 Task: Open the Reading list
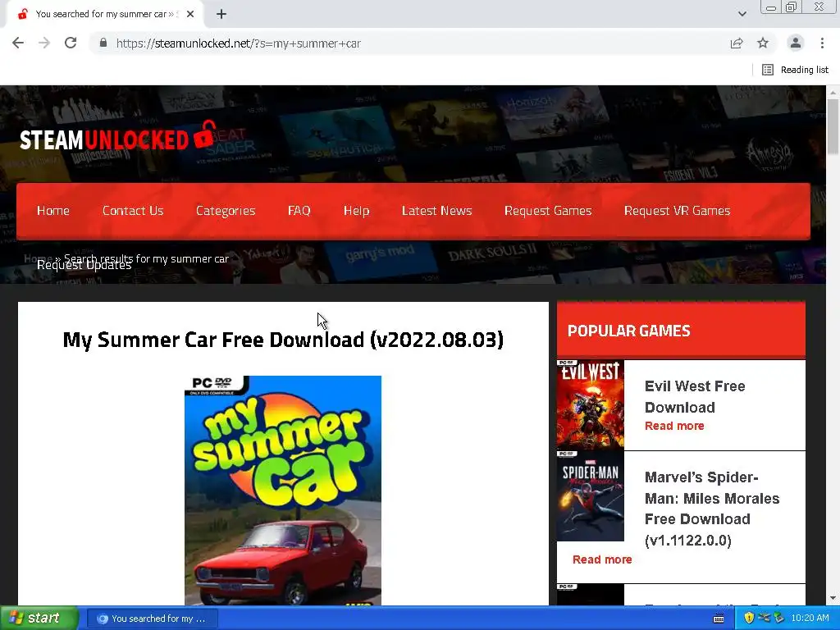tap(796, 70)
